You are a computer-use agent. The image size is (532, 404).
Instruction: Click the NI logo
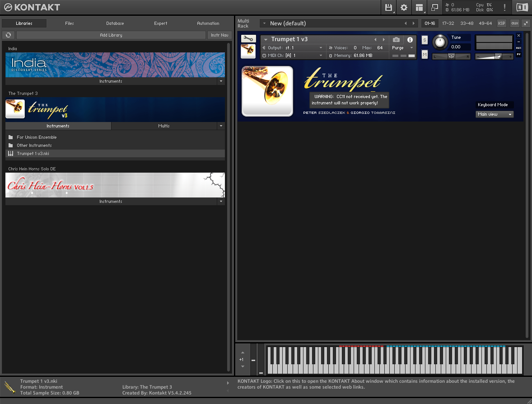point(522,8)
